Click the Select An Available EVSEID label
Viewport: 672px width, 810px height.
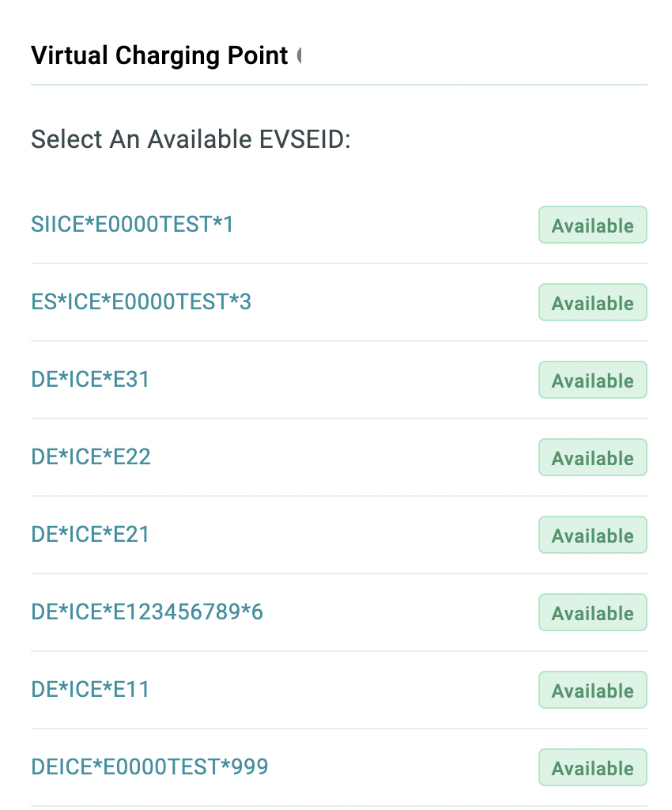tap(191, 139)
